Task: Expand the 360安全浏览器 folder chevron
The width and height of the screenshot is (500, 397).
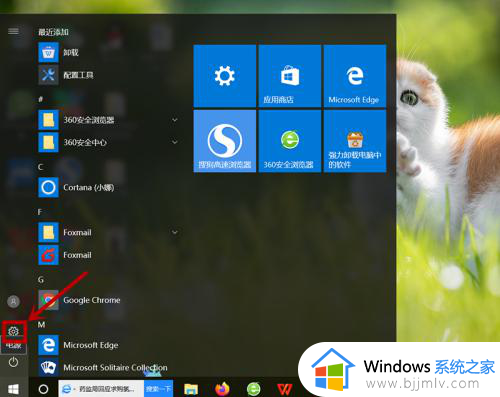Action: (175, 120)
